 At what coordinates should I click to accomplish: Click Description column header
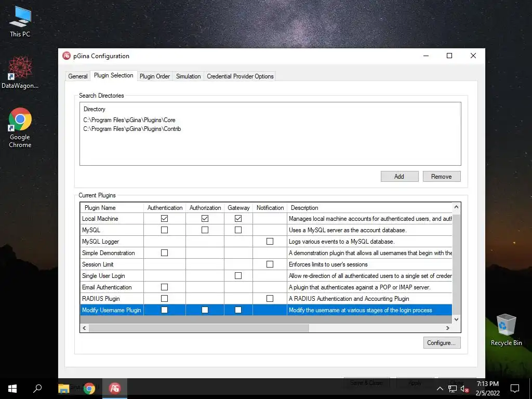tap(369, 208)
